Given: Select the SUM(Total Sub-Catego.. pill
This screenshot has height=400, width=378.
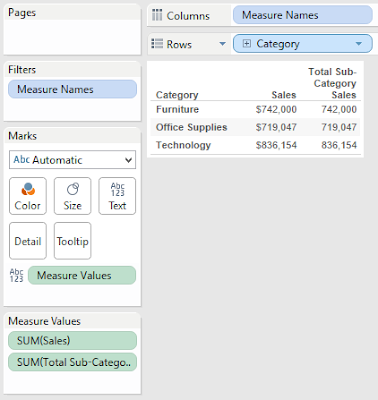Looking at the screenshot, I should click(x=72, y=362).
